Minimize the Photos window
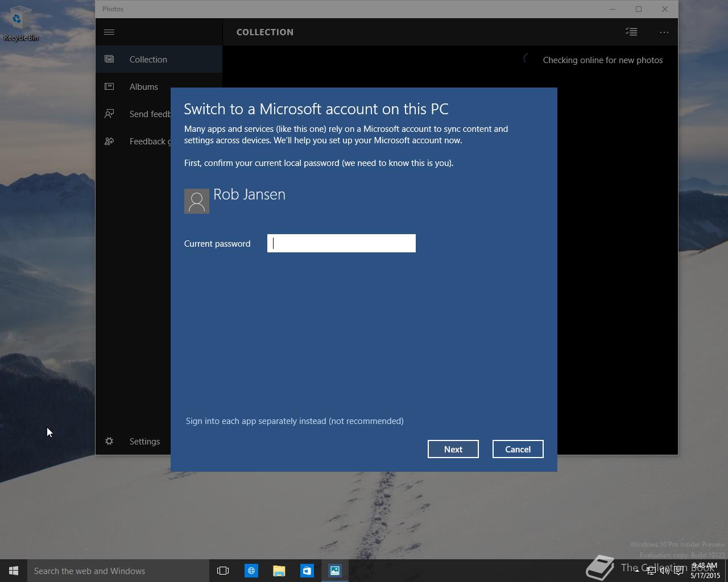This screenshot has height=582, width=728. pyautogui.click(x=613, y=9)
